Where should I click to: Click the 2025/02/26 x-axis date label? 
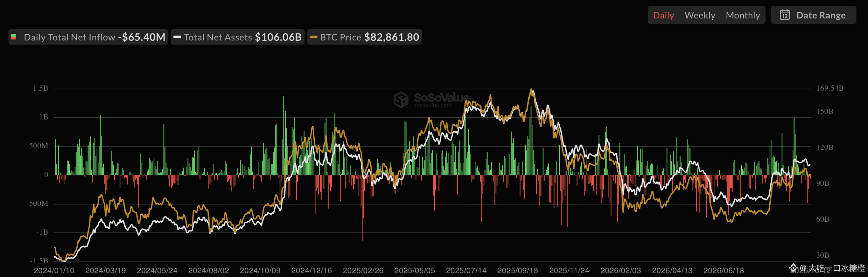363,271
